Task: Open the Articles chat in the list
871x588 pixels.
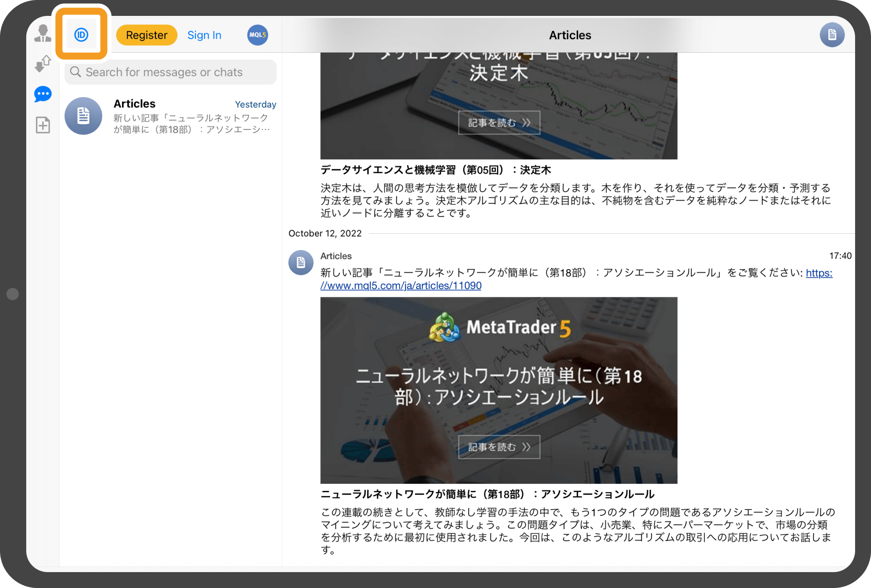Action: pos(171,116)
